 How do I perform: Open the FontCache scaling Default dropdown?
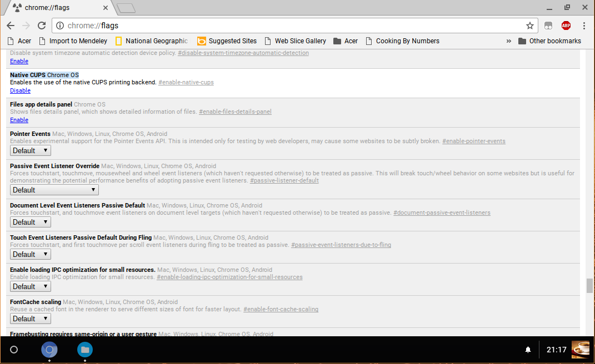click(31, 318)
